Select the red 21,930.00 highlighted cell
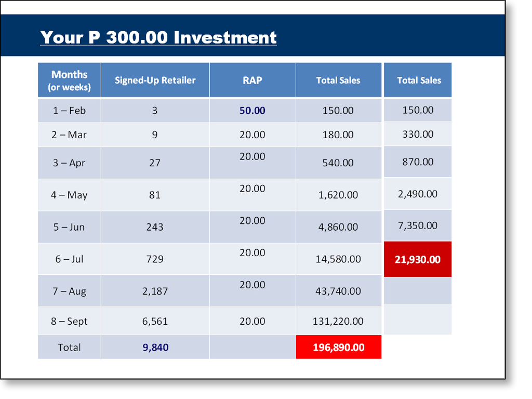Viewport: 532px width, 399px height. coord(418,259)
